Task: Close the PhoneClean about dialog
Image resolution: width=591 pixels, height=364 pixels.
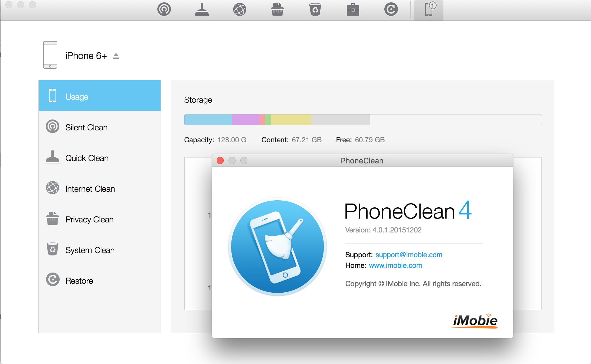Action: (220, 160)
